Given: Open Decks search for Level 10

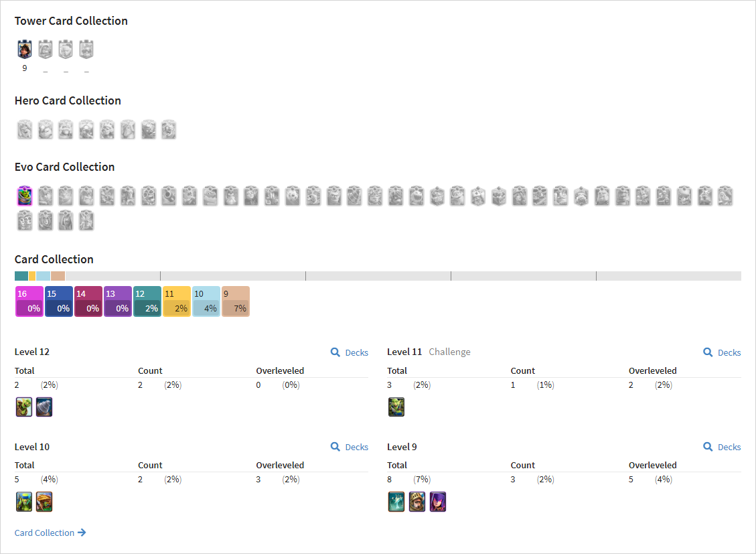Looking at the screenshot, I should (350, 447).
